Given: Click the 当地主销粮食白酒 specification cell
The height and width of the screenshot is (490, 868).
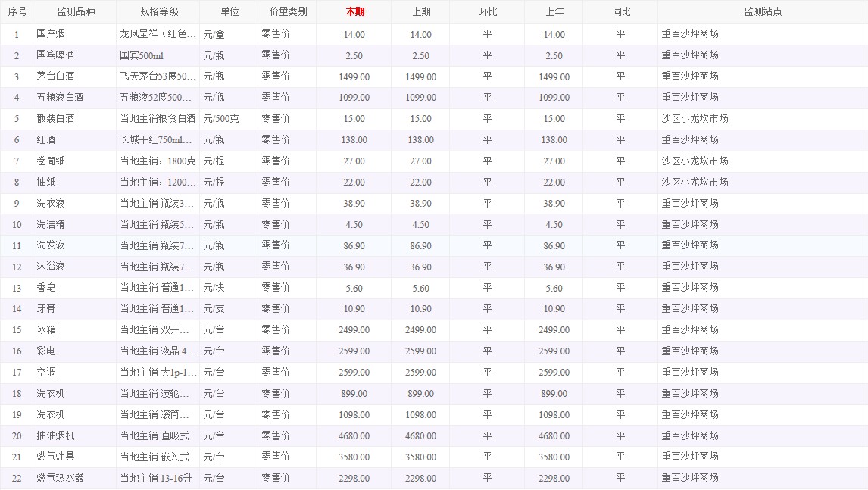Looking at the screenshot, I should coord(158,118).
